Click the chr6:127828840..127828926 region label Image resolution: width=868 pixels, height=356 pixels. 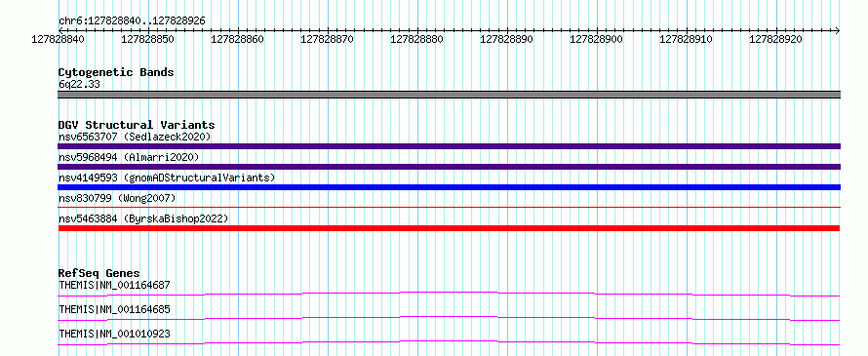click(x=132, y=20)
